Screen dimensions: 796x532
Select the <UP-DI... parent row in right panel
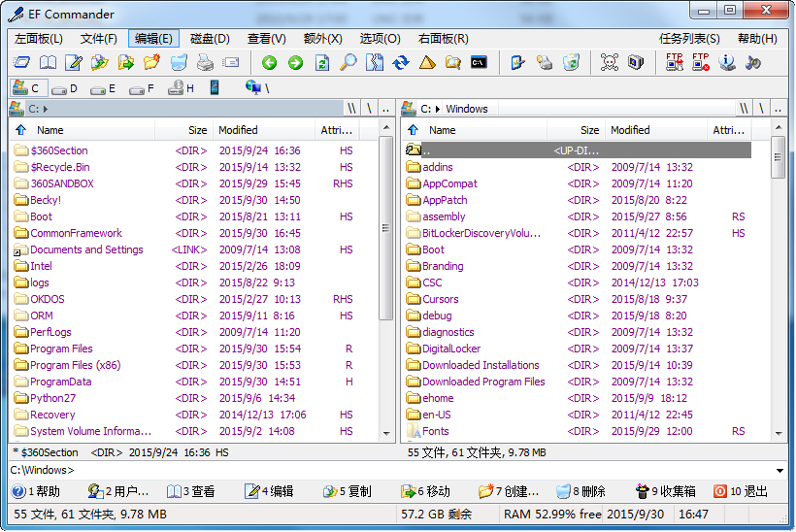pos(579,150)
